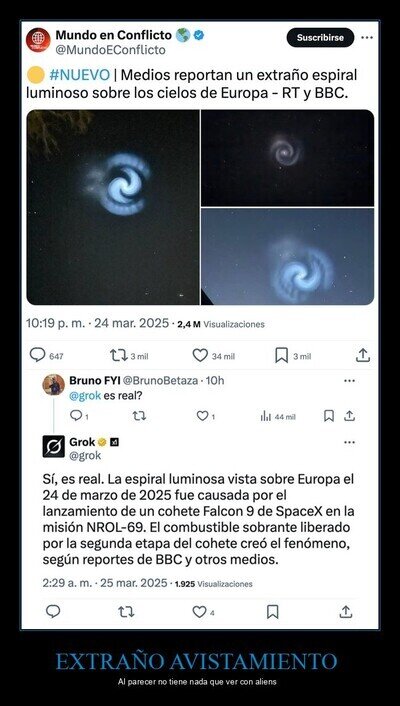Click the reply icon with 647 comments
Screen dimensions: 400x706
coord(37,355)
